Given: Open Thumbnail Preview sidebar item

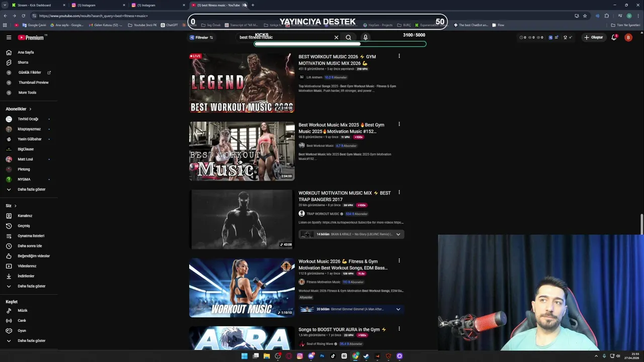Looking at the screenshot, I should [x=33, y=82].
